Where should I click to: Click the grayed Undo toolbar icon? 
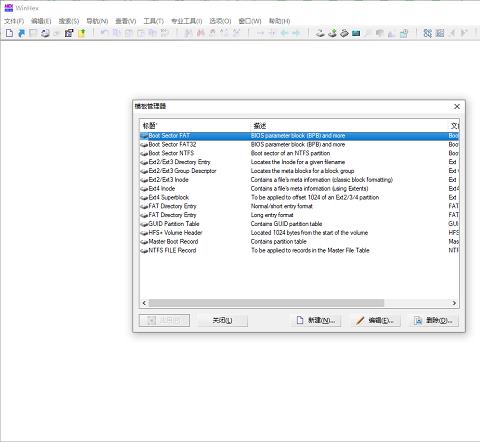pyautogui.click(x=104, y=33)
